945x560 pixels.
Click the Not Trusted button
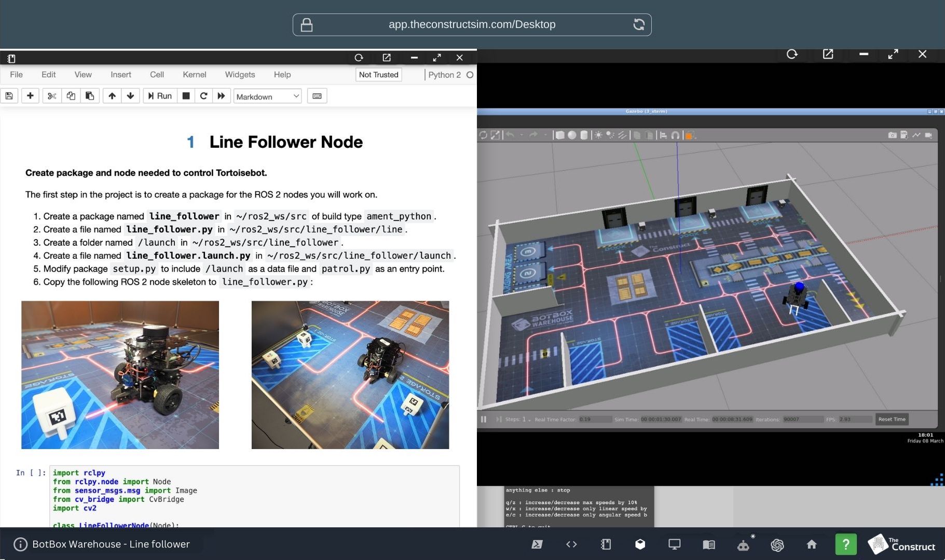pyautogui.click(x=379, y=75)
